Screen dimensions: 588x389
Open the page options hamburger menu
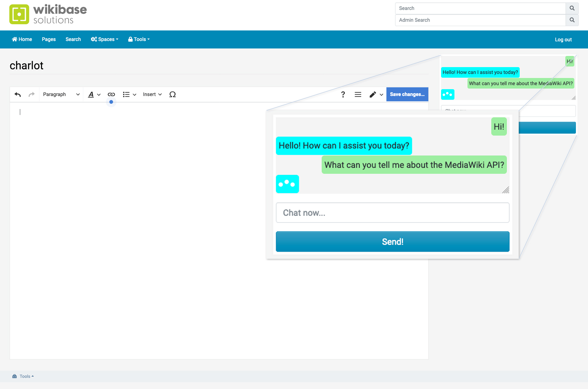tap(358, 94)
